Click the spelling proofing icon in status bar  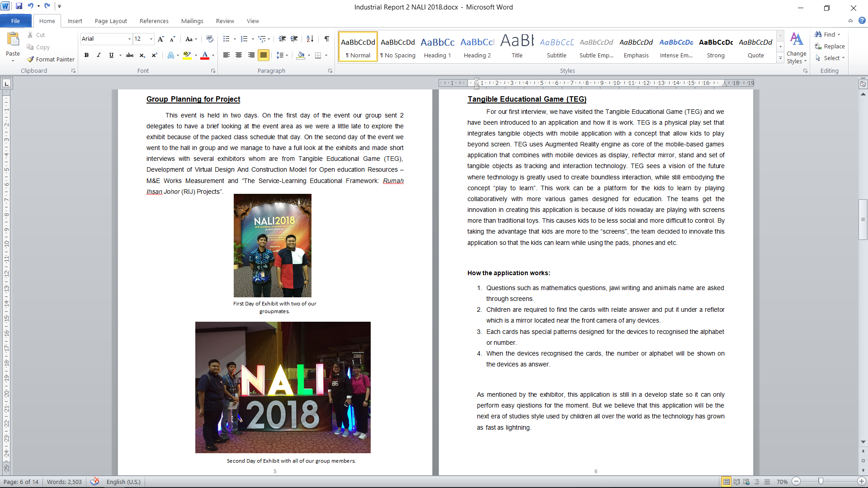94,482
